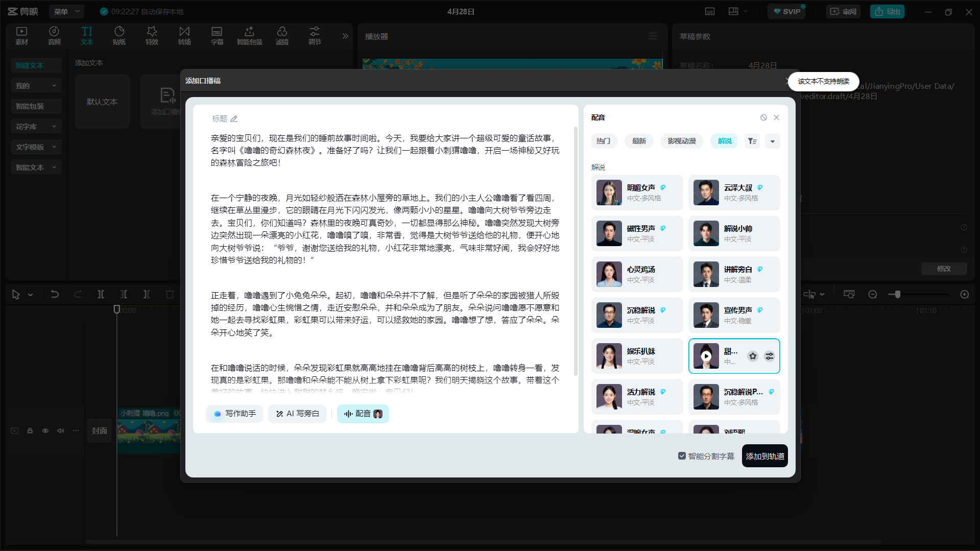Open the 滤镜 filters panel icon

click(282, 36)
